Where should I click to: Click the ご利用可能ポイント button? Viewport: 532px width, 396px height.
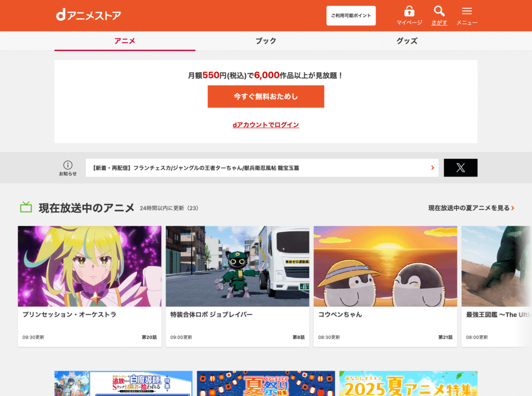(351, 16)
